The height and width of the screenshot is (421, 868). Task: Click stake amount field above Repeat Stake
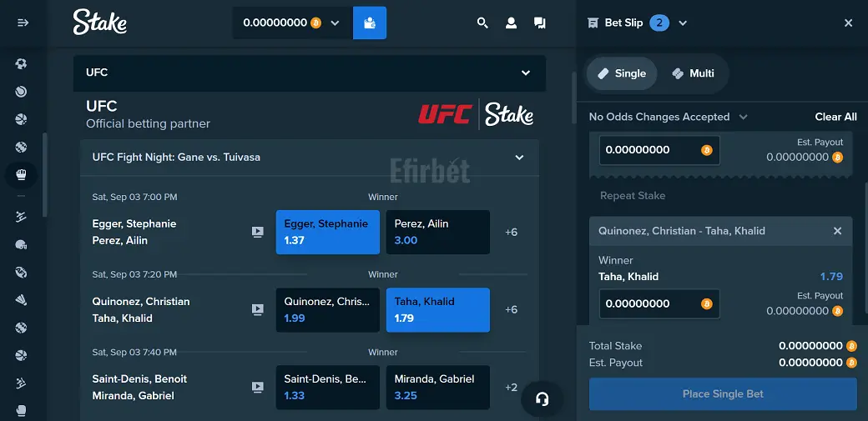click(659, 150)
